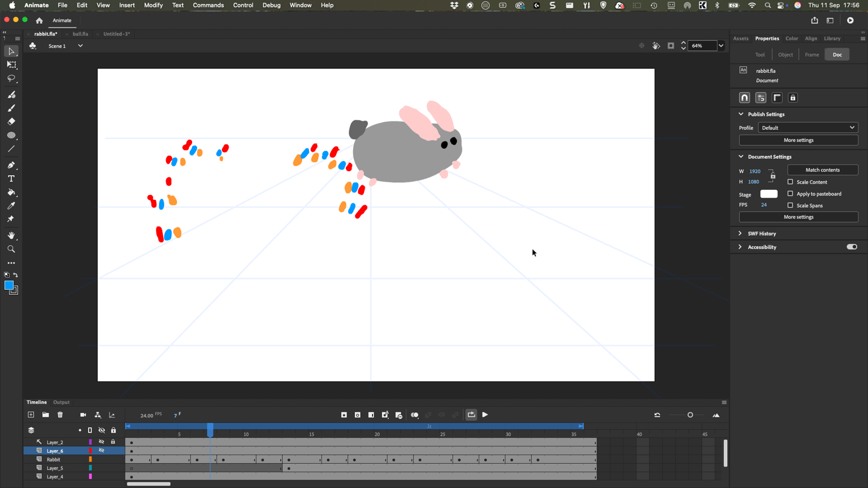This screenshot has height=488, width=868.
Task: Adjust the timeline zoom slider
Action: tap(690, 415)
